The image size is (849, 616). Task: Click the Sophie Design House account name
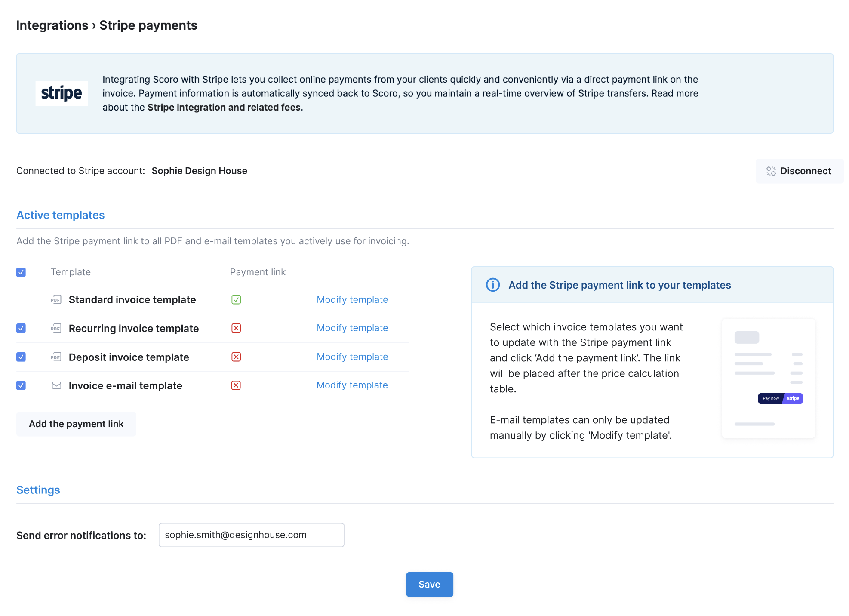coord(200,171)
